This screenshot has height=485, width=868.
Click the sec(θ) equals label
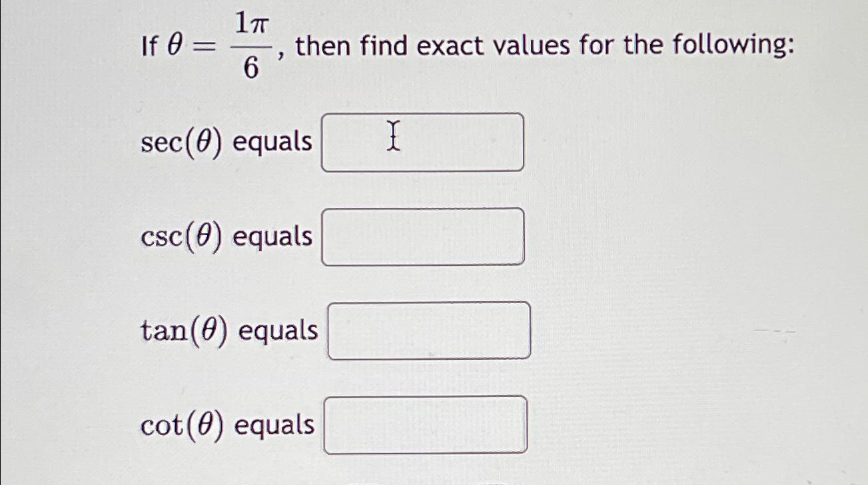coord(228,141)
